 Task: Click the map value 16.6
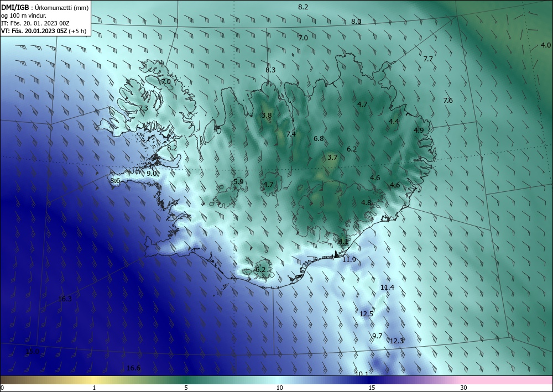[x=133, y=368]
